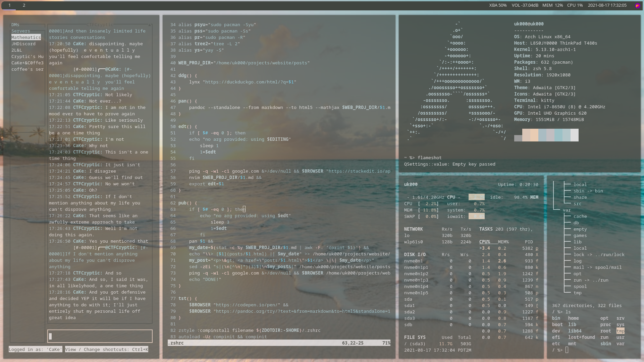Image resolution: width=644 pixels, height=362 pixels.
Task: Select the process row with PID 5382
Action: (509, 248)
